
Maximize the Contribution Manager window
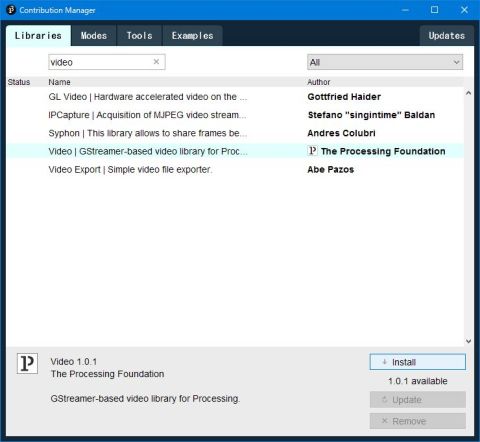click(434, 10)
